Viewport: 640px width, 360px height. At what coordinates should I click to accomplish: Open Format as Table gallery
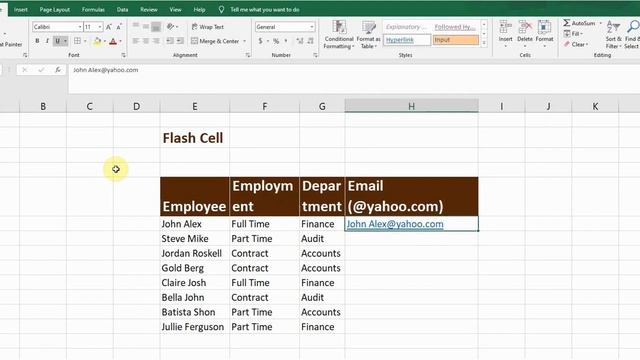(x=368, y=34)
